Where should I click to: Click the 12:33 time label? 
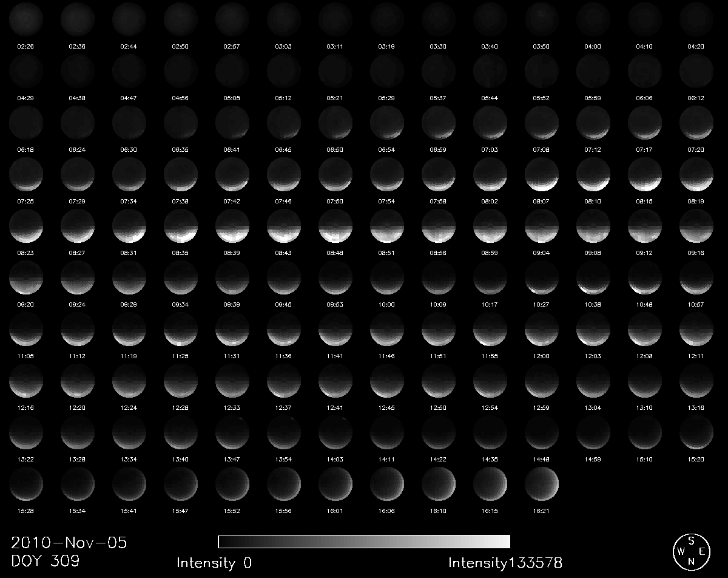(x=232, y=407)
